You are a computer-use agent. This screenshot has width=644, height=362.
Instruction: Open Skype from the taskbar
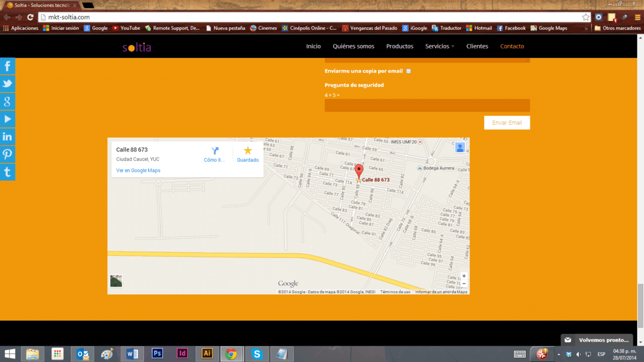[x=256, y=353]
